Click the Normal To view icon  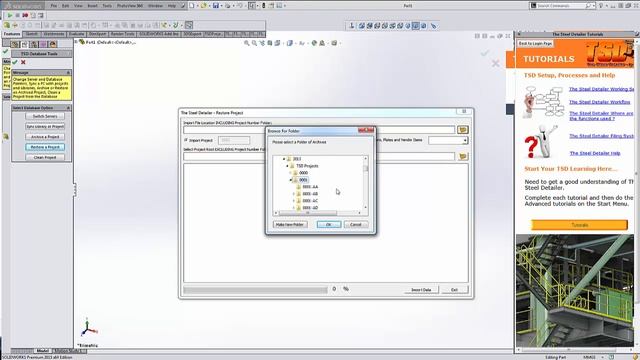pos(352,26)
